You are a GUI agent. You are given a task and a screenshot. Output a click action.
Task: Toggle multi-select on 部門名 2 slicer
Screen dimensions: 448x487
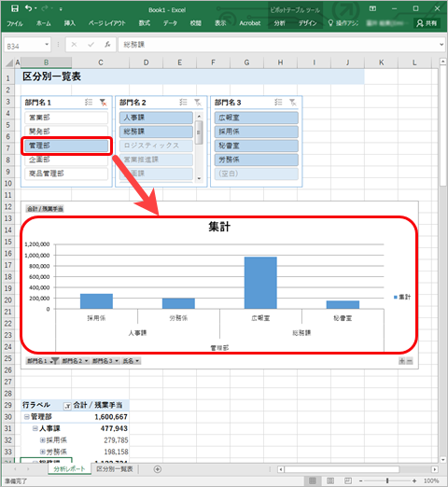184,103
